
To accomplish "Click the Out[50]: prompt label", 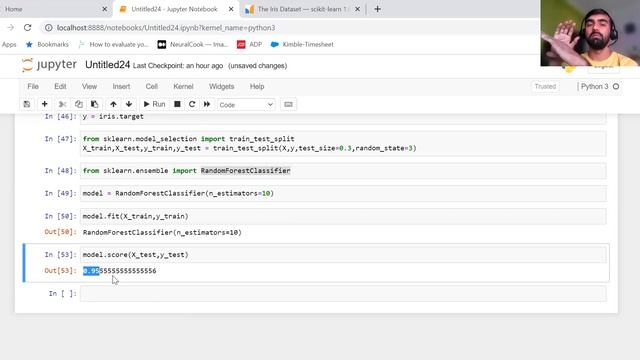I will tap(60, 232).
